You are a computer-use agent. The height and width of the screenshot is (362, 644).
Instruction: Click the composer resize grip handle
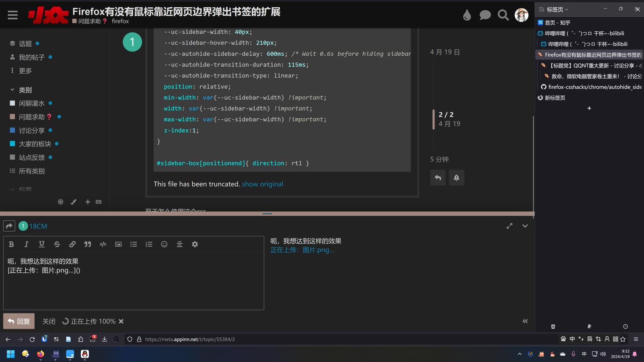pyautogui.click(x=267, y=214)
